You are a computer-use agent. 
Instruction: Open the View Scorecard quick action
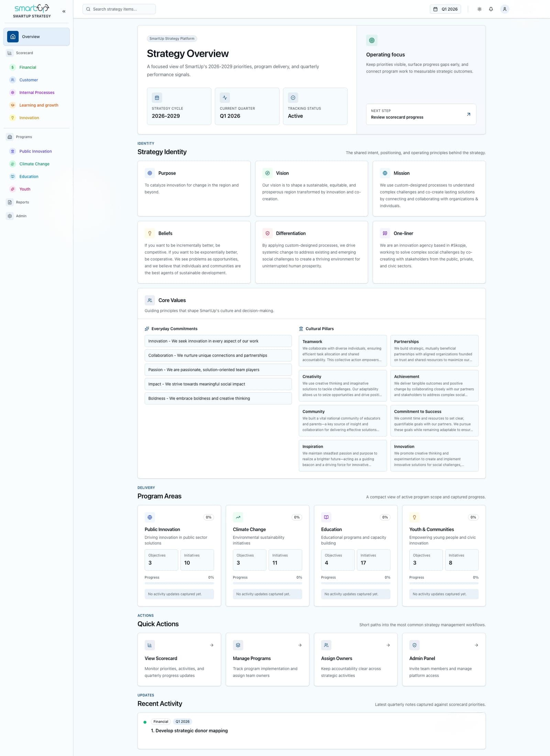pos(179,659)
